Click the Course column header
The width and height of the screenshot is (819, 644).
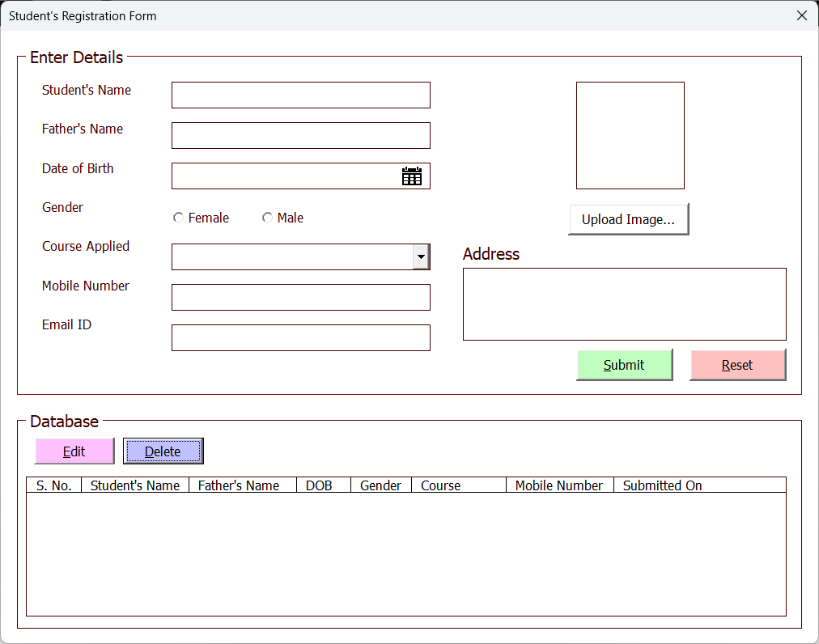[x=459, y=485]
